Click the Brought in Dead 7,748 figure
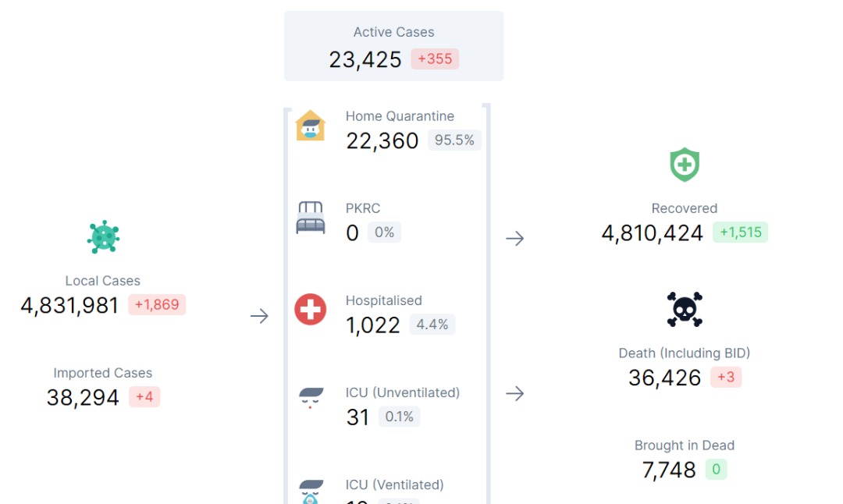The width and height of the screenshot is (843, 504). pyautogui.click(x=669, y=470)
